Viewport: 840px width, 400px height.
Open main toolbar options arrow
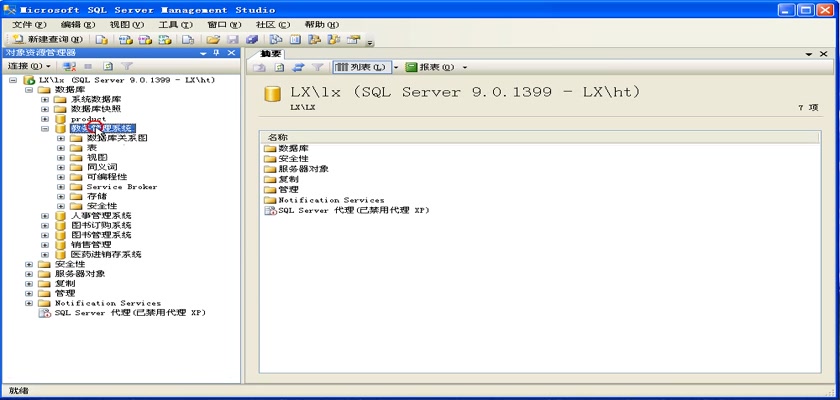(370, 41)
